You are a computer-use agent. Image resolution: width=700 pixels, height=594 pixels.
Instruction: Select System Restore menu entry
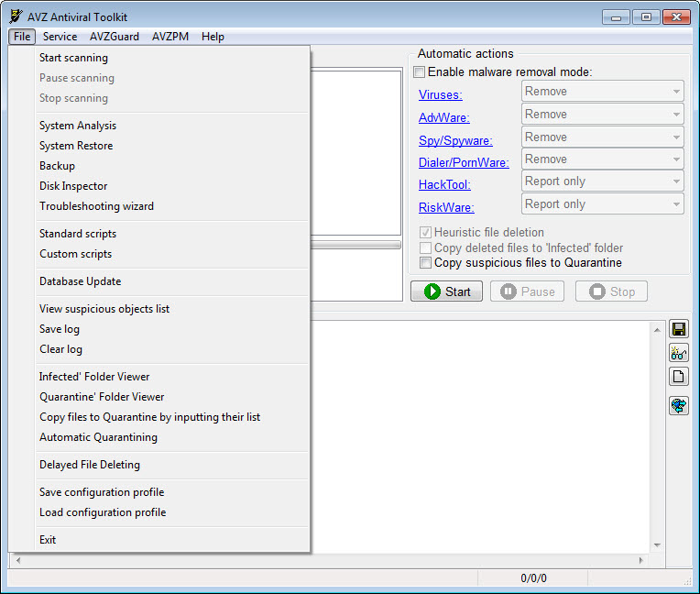[172, 146]
